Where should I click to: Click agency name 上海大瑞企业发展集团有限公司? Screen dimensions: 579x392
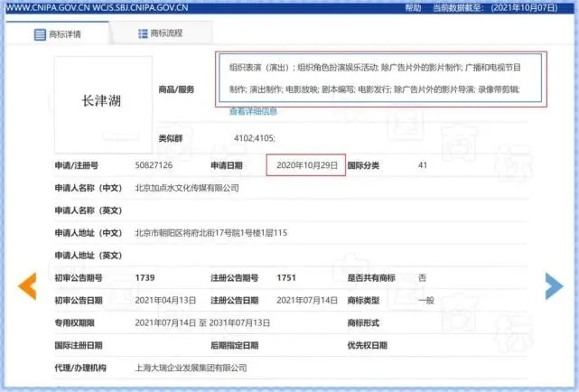click(191, 369)
